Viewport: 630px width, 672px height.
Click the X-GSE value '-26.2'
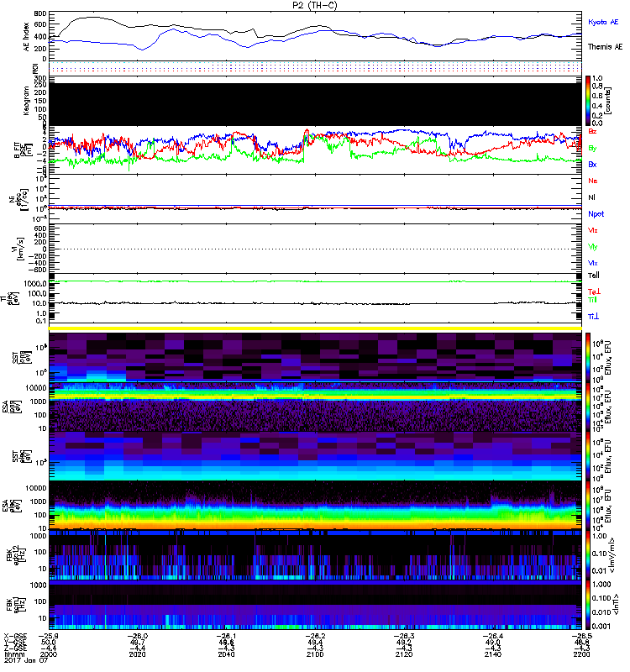click(x=315, y=636)
